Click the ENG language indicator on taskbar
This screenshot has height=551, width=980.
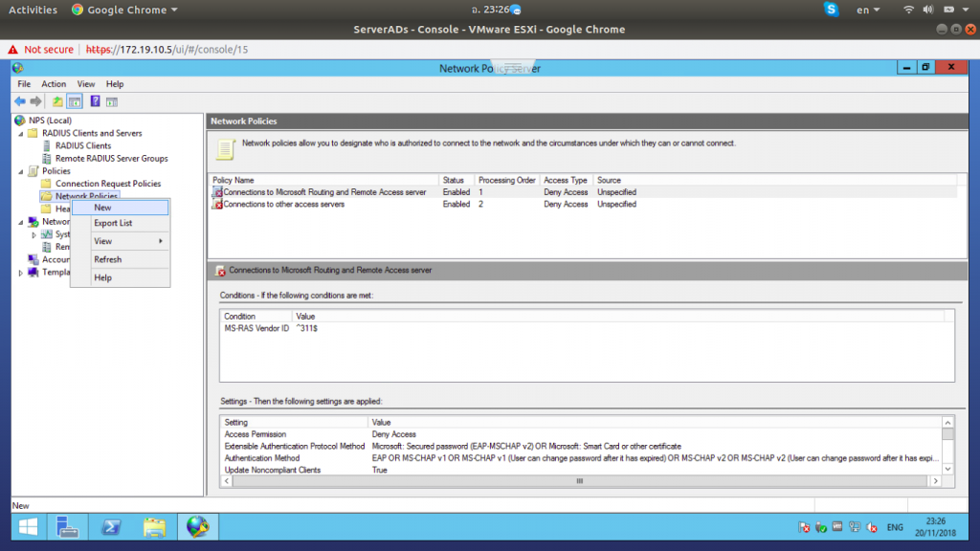tap(895, 528)
